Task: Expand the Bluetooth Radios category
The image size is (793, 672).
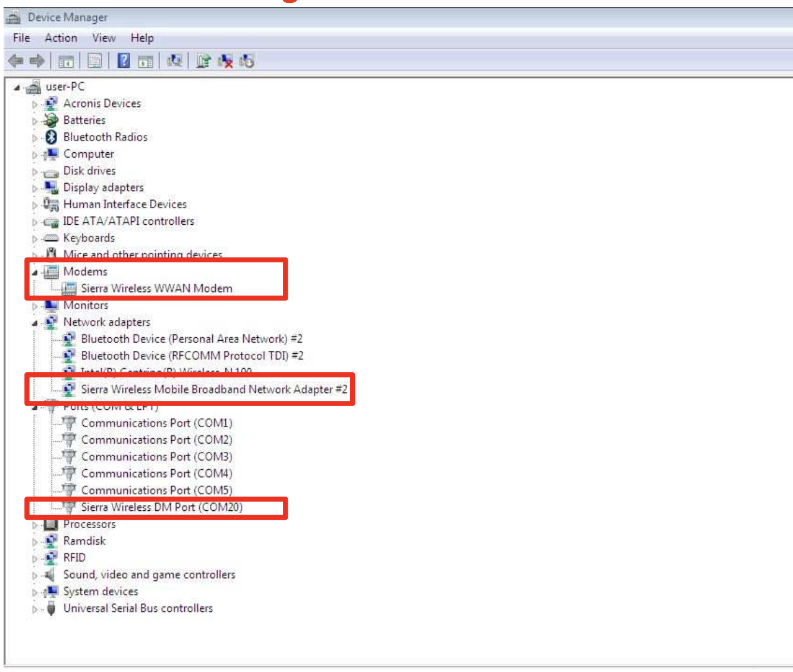Action: click(34, 137)
